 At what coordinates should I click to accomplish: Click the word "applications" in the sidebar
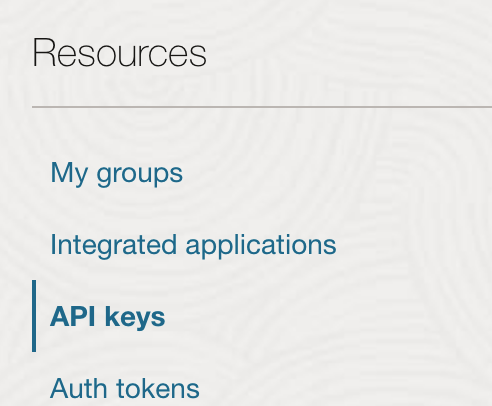[x=261, y=246]
